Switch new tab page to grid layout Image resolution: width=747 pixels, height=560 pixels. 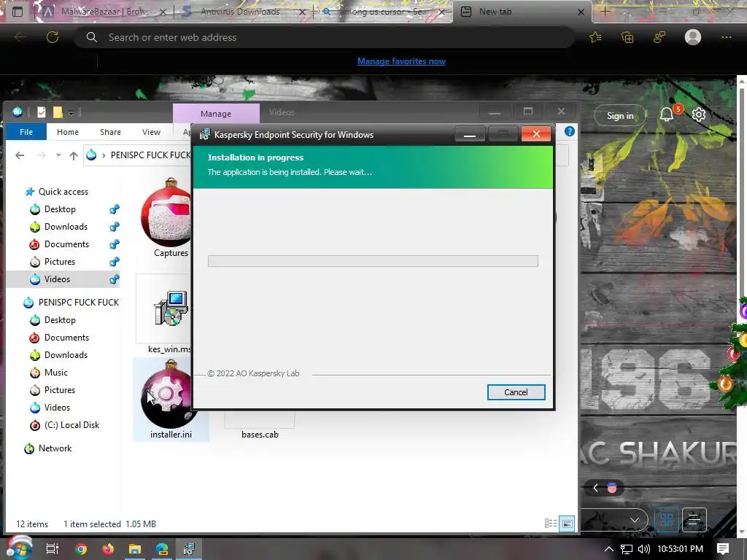667,519
